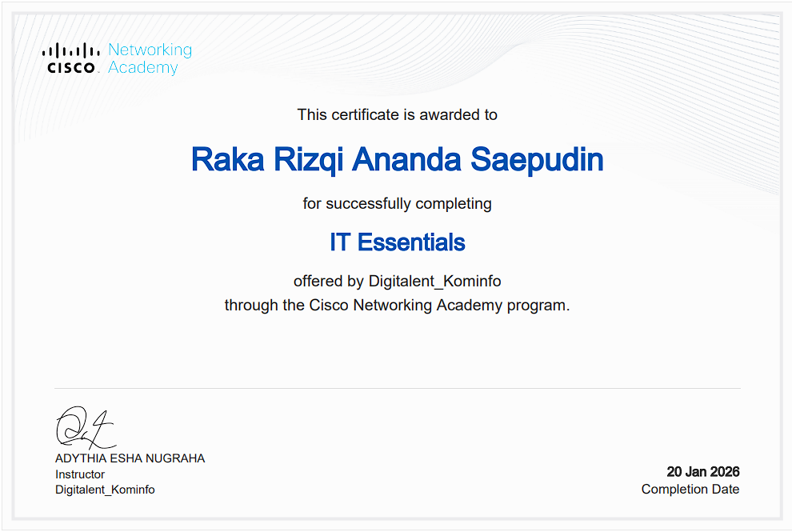The width and height of the screenshot is (792, 532).
Task: Click the date '20 Jan 2026'
Action: tap(703, 472)
